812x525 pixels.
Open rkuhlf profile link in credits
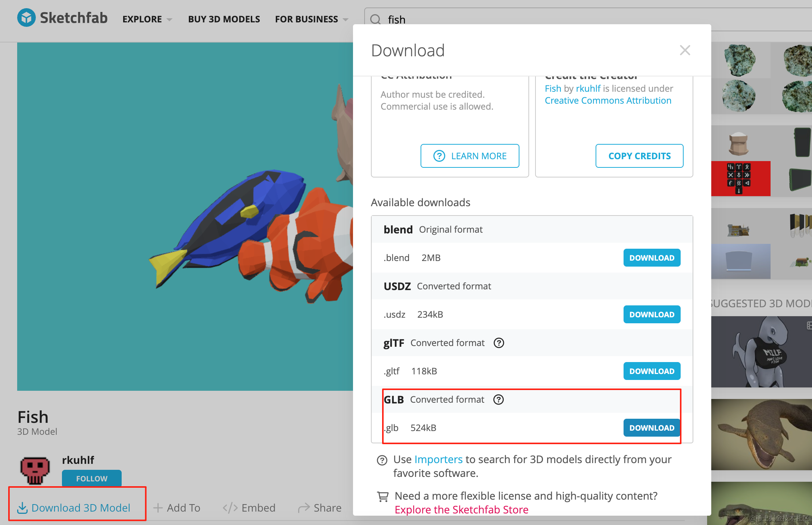tap(588, 88)
